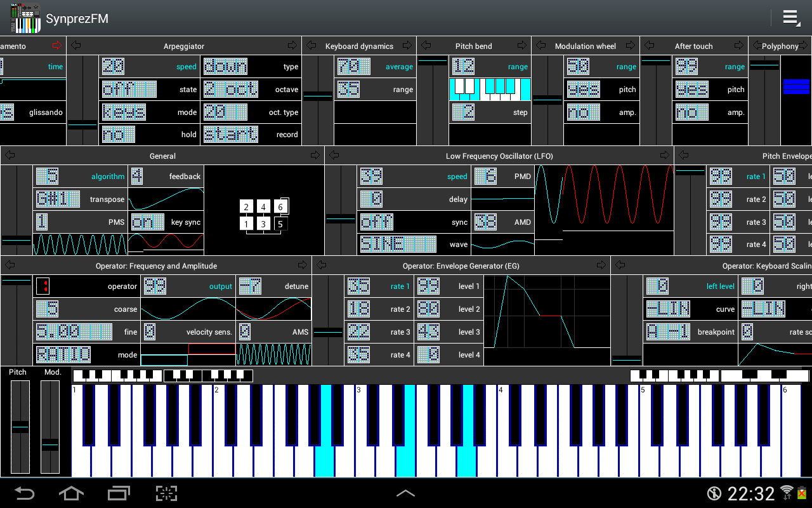This screenshot has width=812, height=508.
Task: Toggle the key sync on value
Action: [x=147, y=222]
